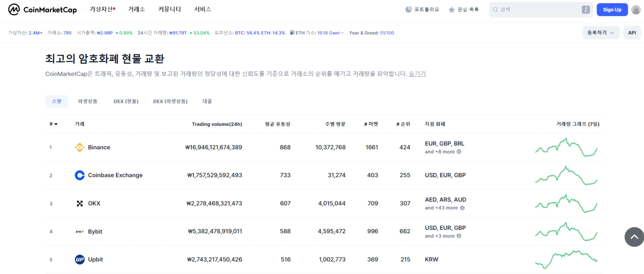Click the Bybit exchange logo
Viewport: 644px width, 274px height.
80,232
